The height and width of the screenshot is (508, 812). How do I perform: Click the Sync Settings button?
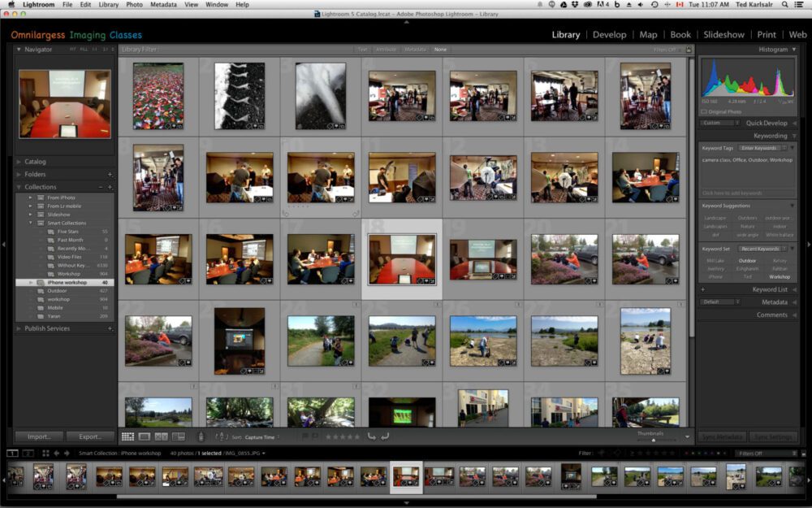click(773, 437)
